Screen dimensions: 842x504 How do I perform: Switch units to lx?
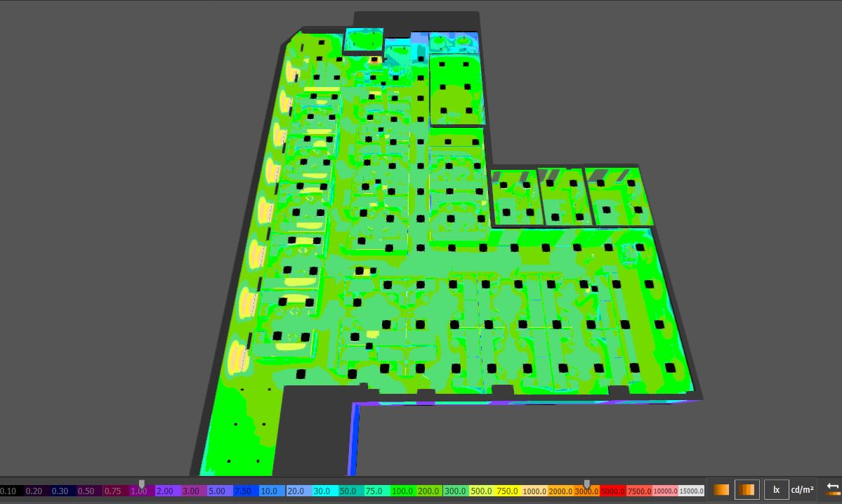(777, 490)
